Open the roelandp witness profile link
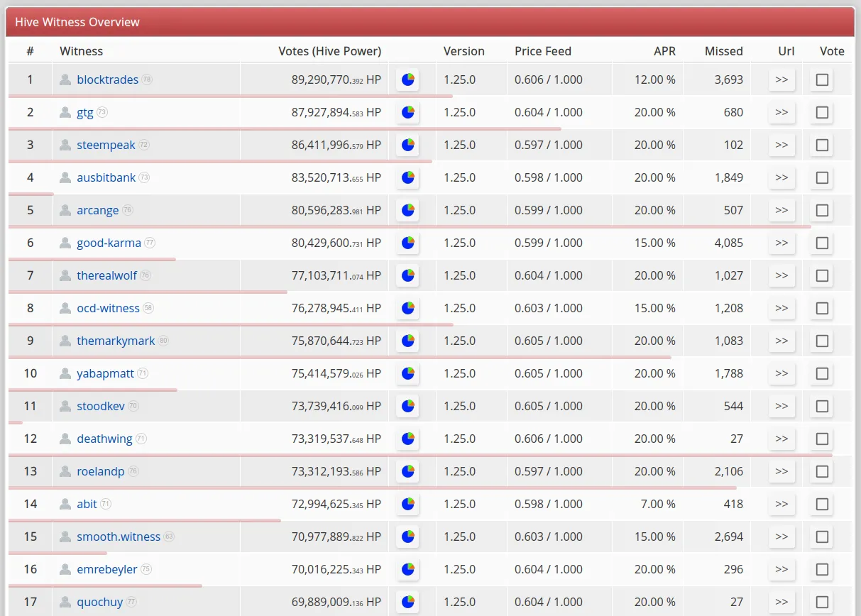 (x=100, y=471)
